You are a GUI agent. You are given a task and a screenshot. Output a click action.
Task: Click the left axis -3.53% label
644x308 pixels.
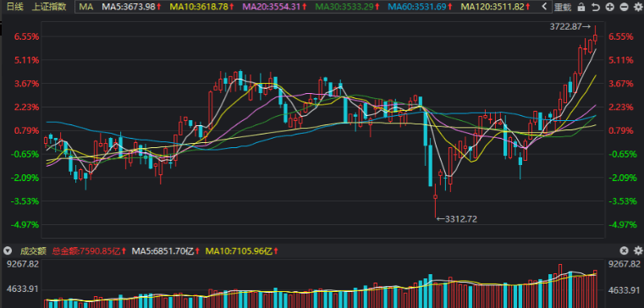25,201
